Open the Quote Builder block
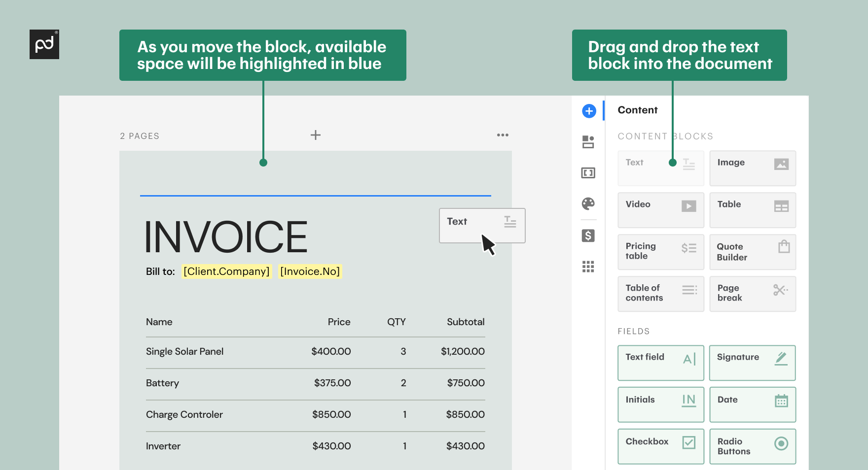Image resolution: width=868 pixels, height=470 pixels. pyautogui.click(x=753, y=252)
